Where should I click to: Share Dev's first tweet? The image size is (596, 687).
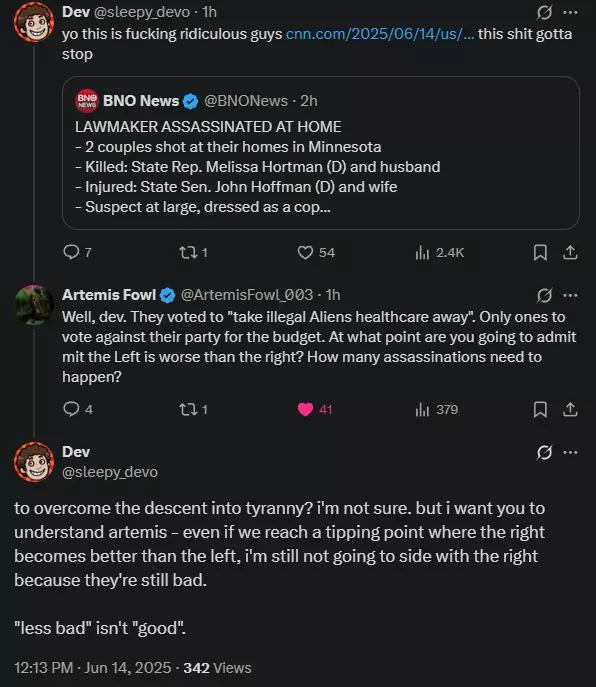(x=570, y=252)
